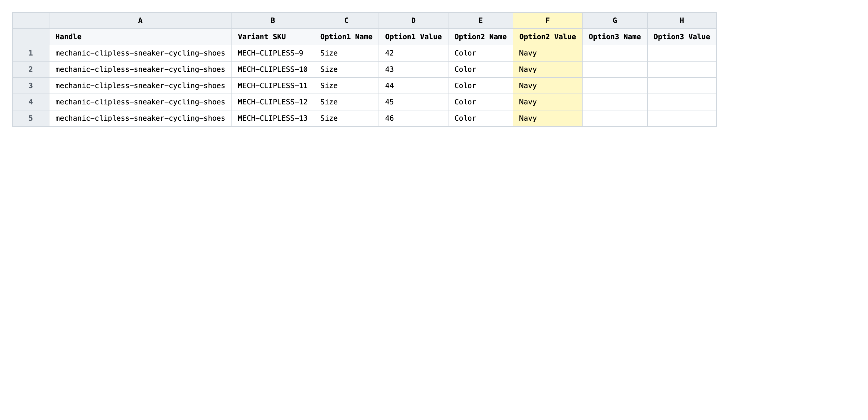Select the Color cell in row 5
This screenshot has width=868, height=420.
(x=480, y=118)
